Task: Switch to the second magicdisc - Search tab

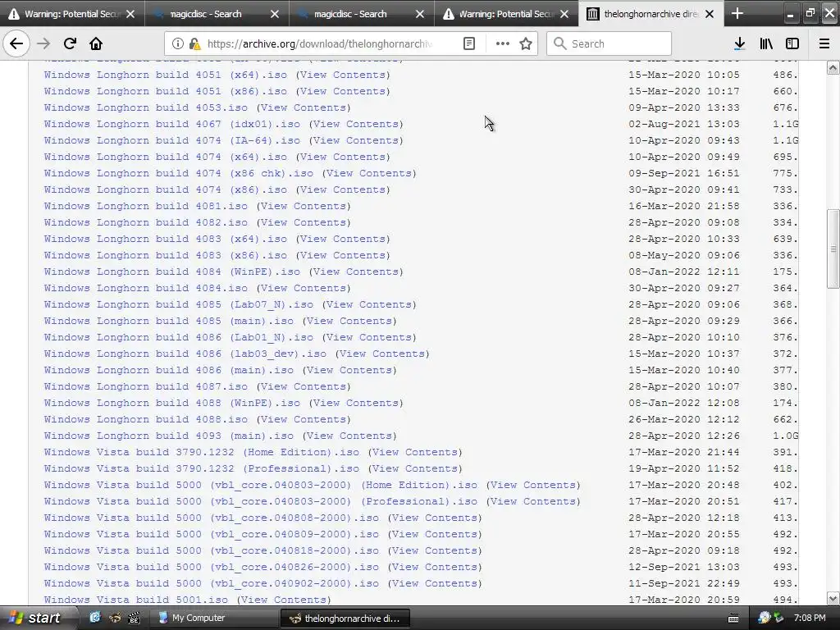Action: 350,14
